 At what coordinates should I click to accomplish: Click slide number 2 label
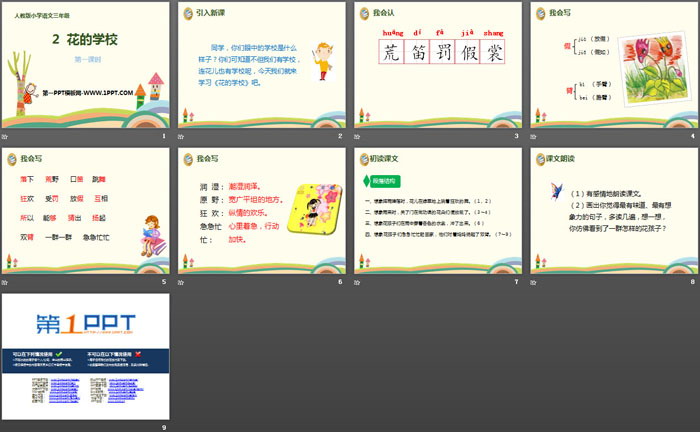340,136
